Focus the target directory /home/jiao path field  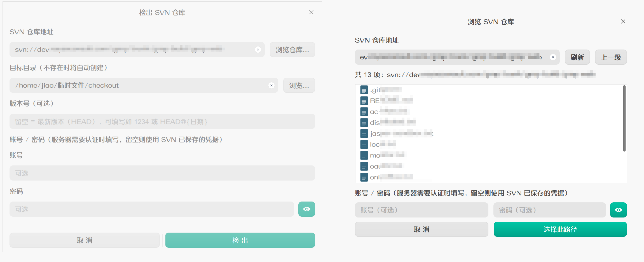144,85
